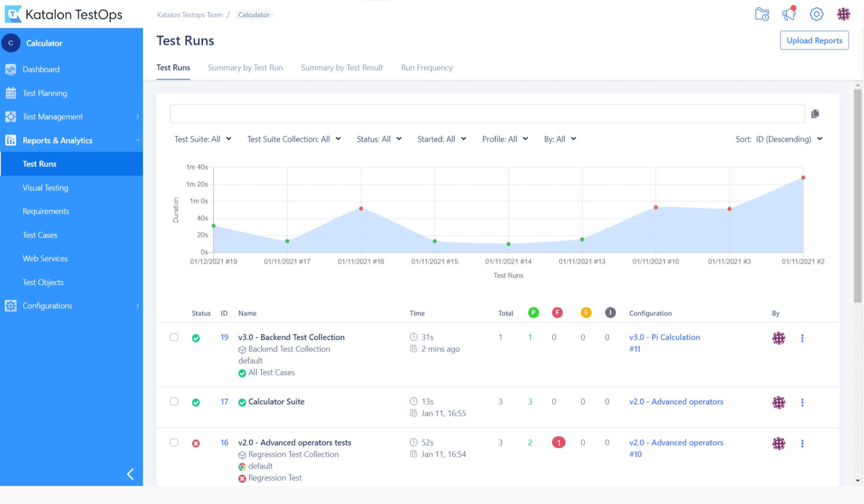This screenshot has width=864, height=504.
Task: Click the #19 green data point on chart
Action: click(214, 226)
